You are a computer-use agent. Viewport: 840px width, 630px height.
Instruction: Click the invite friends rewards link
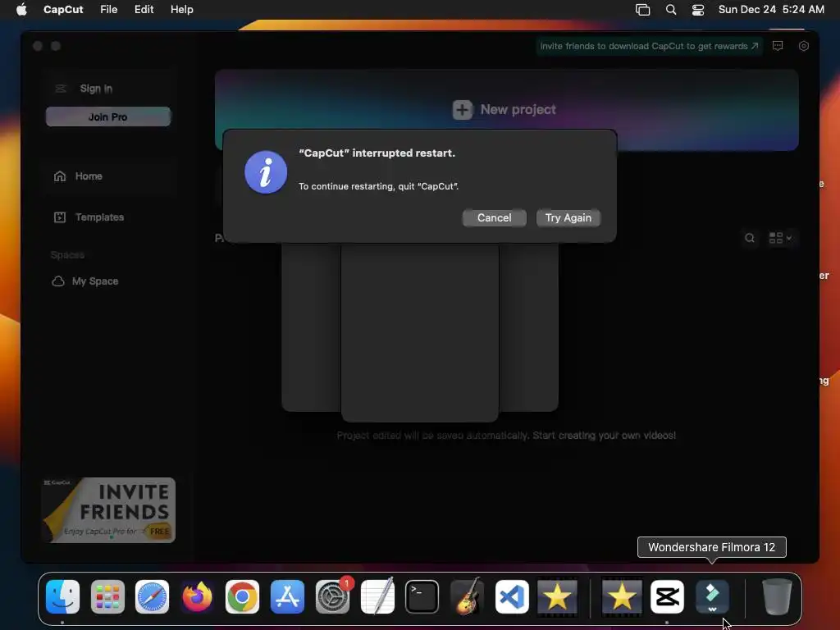pyautogui.click(x=649, y=46)
